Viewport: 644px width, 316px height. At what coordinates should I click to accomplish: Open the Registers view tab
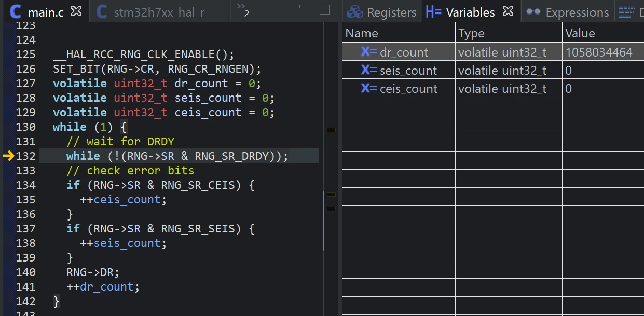(x=381, y=12)
